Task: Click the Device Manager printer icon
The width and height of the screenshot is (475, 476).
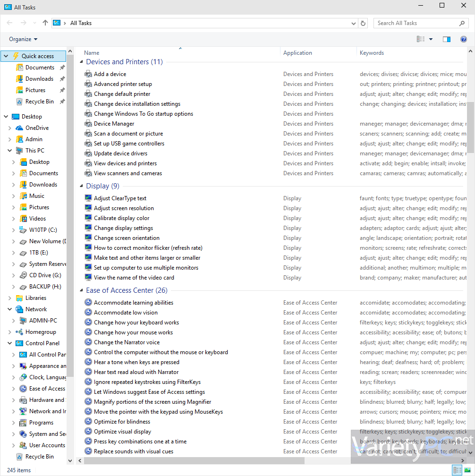Action: (88, 124)
